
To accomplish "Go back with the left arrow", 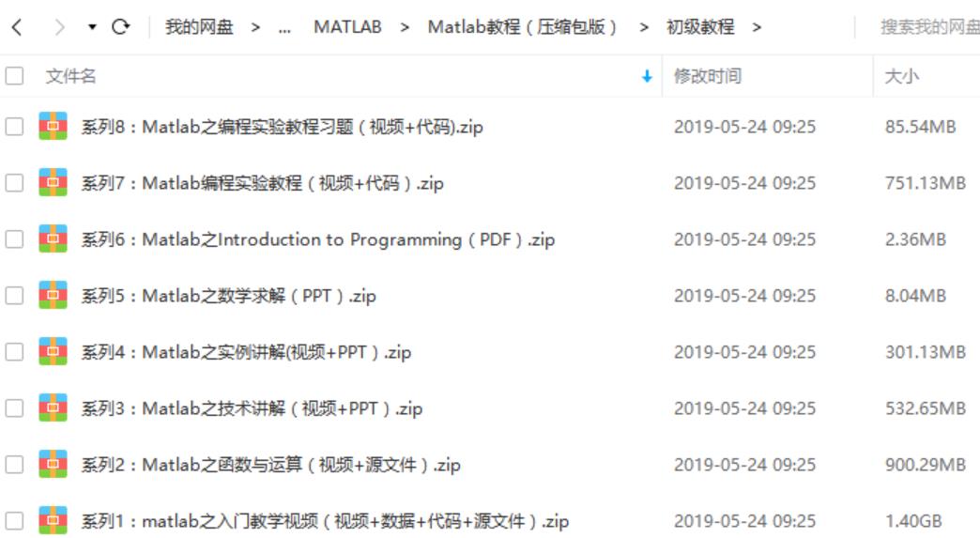I will click(x=17, y=27).
